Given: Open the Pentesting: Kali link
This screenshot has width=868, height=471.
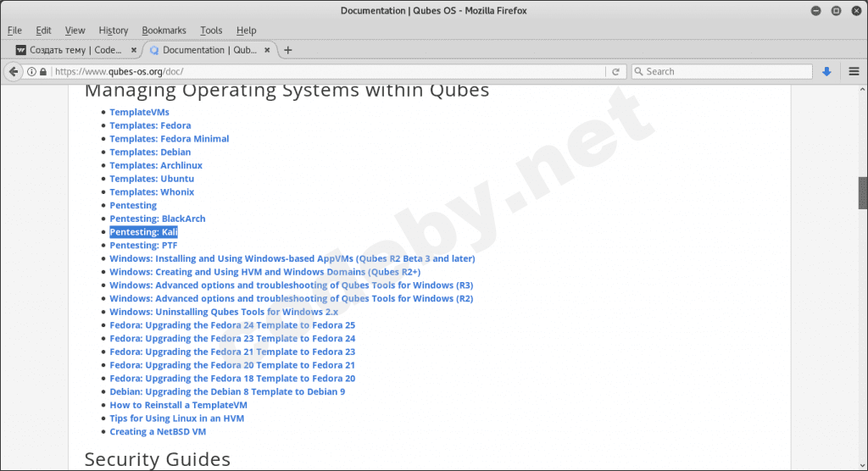Looking at the screenshot, I should pos(143,232).
